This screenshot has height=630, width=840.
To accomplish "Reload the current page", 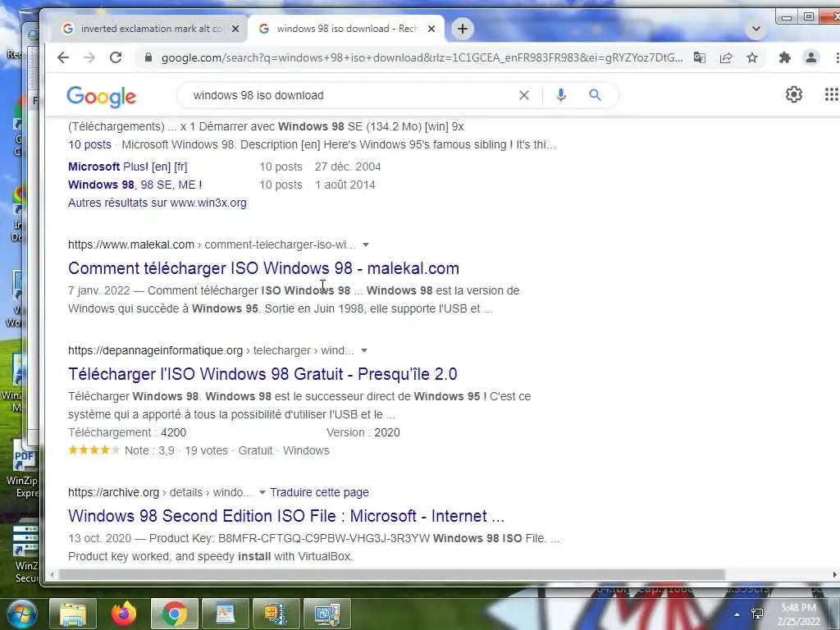I will coord(115,57).
